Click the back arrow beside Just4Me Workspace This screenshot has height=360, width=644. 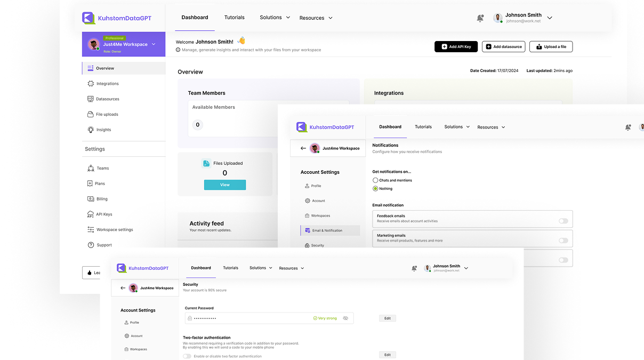pos(303,148)
